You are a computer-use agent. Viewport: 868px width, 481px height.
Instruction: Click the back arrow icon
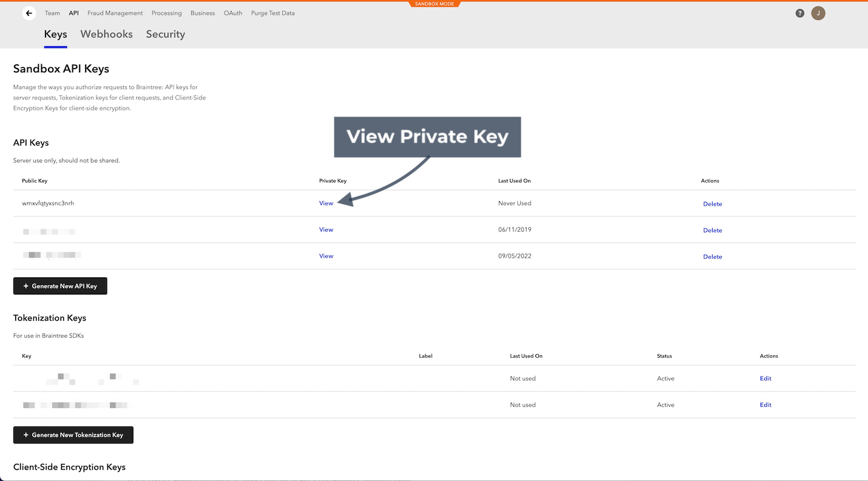pos(29,13)
